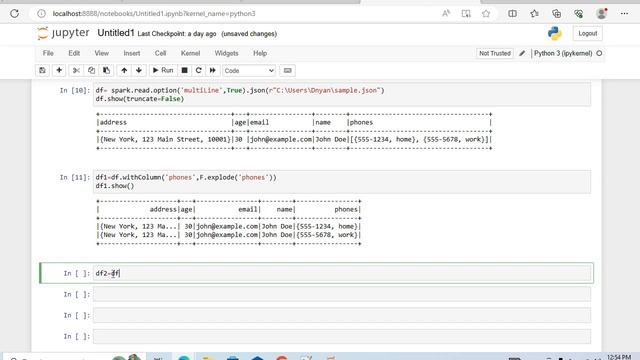Open the Cell menu
This screenshot has width=640, height=360.
pos(160,53)
